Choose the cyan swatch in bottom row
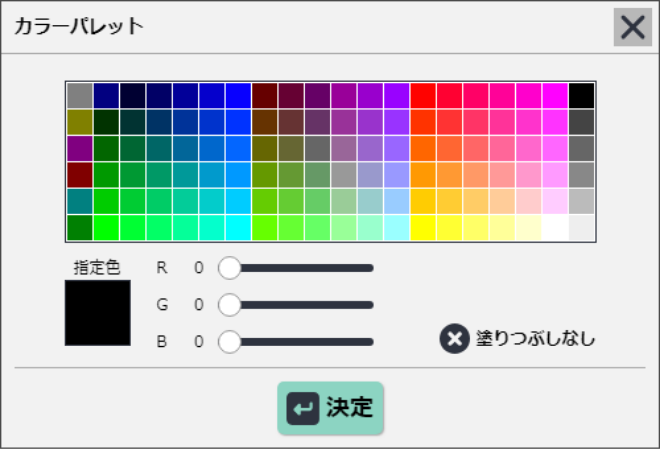 (238, 228)
